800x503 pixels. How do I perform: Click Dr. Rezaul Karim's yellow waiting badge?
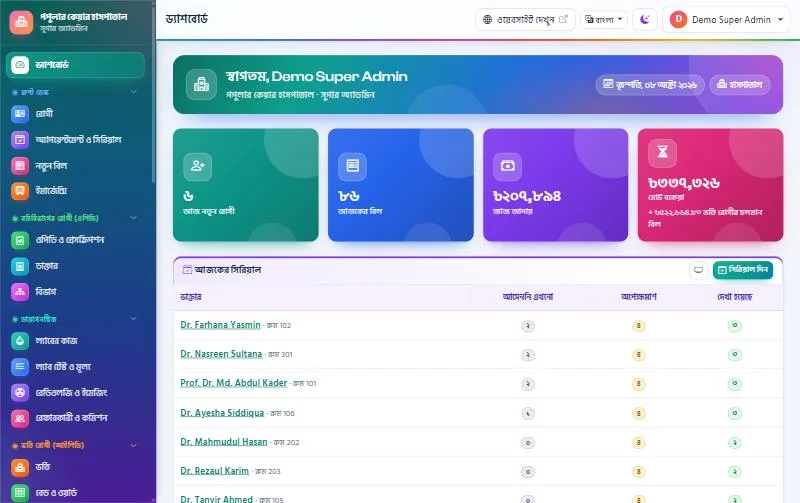click(x=638, y=472)
